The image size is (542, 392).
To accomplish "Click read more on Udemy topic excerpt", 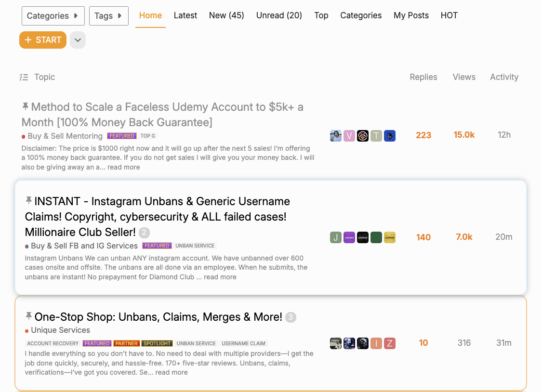I will click(123, 167).
